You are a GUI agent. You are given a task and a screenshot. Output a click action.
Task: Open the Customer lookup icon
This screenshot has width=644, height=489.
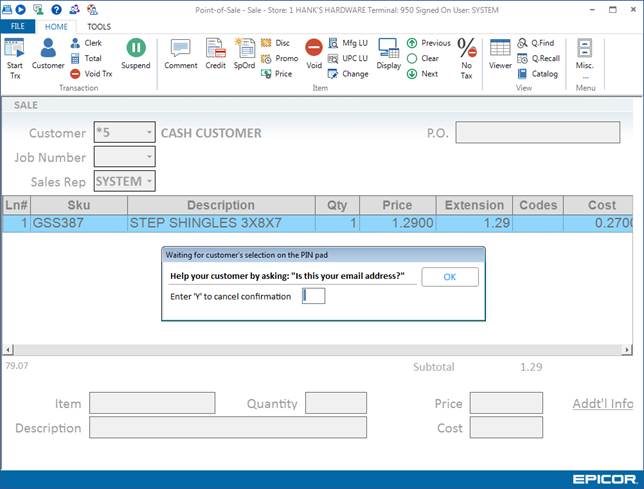point(47,54)
